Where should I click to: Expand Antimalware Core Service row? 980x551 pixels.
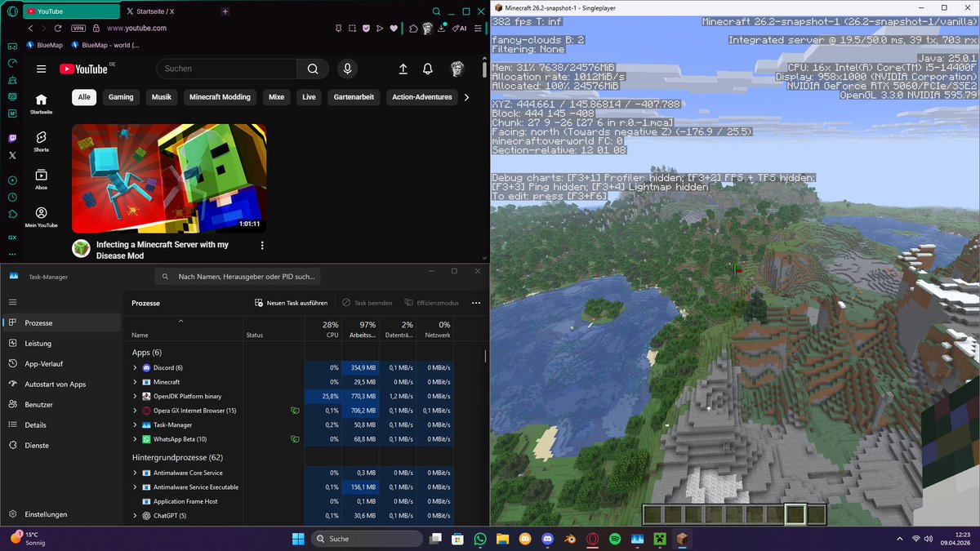point(136,473)
